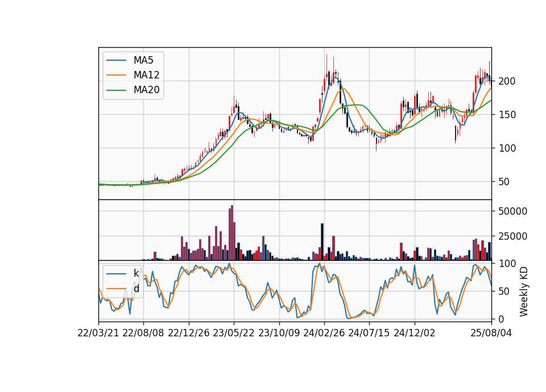Click the k legend label in KD panel
The height and width of the screenshot is (392, 546).
[x=136, y=273]
